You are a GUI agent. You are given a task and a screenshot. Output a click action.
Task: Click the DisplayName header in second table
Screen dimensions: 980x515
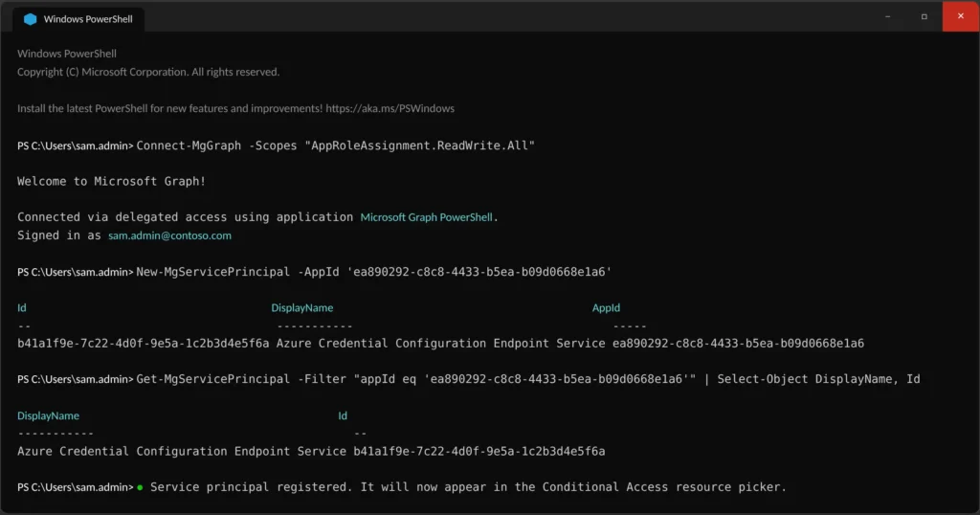pyautogui.click(x=48, y=415)
